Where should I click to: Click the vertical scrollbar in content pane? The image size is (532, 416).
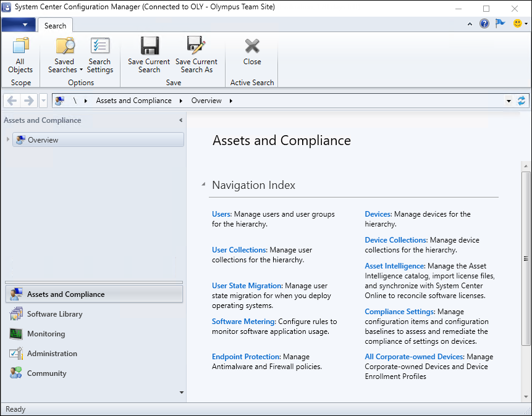click(526, 259)
